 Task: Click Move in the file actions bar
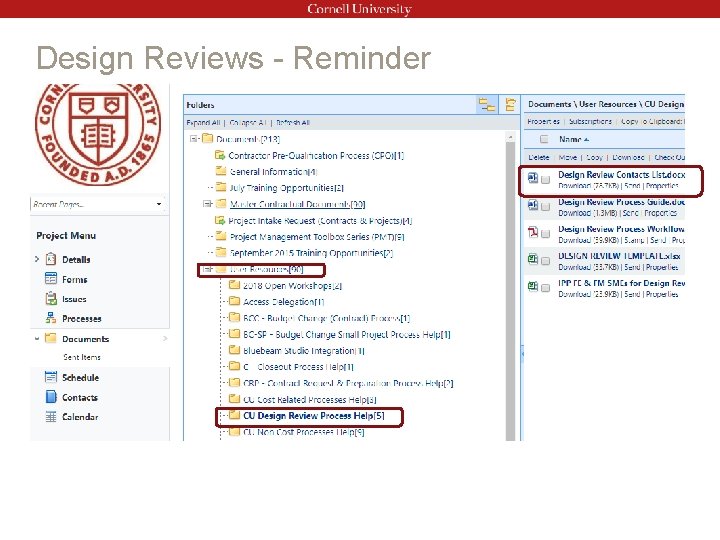[x=568, y=157]
